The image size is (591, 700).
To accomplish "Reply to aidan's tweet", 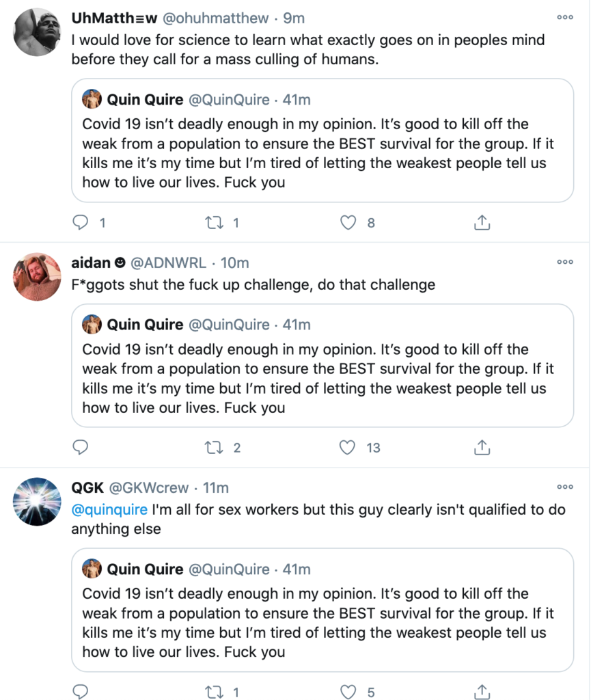I will [x=81, y=447].
